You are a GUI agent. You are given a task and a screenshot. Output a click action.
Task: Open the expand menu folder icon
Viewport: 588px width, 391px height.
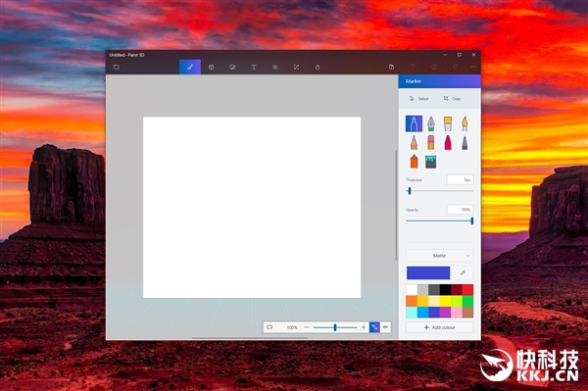pos(117,67)
